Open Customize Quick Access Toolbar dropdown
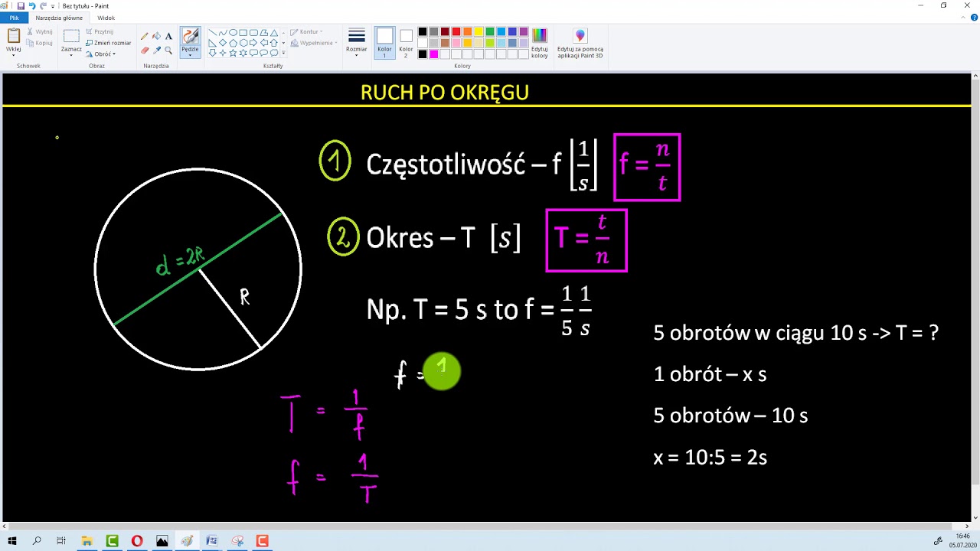The image size is (980, 551). click(53, 6)
